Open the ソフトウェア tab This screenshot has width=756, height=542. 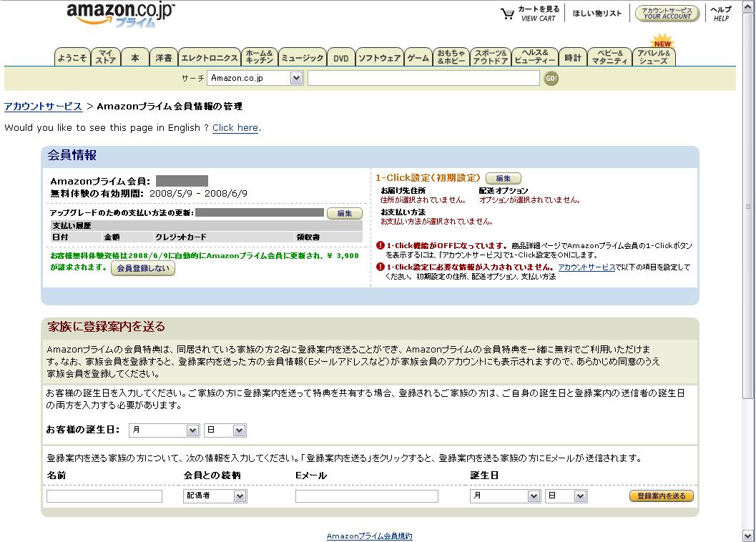(380, 57)
